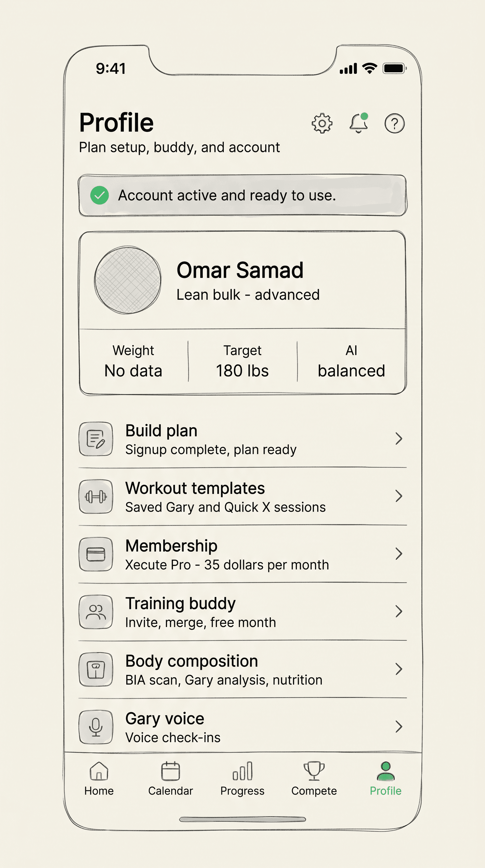
Task: Expand Build plan with its chevron
Action: click(399, 438)
